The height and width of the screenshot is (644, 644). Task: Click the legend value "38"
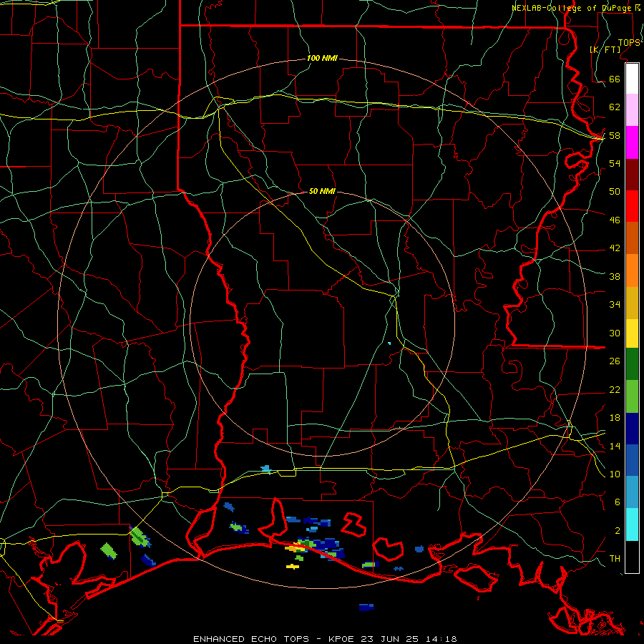615,276
